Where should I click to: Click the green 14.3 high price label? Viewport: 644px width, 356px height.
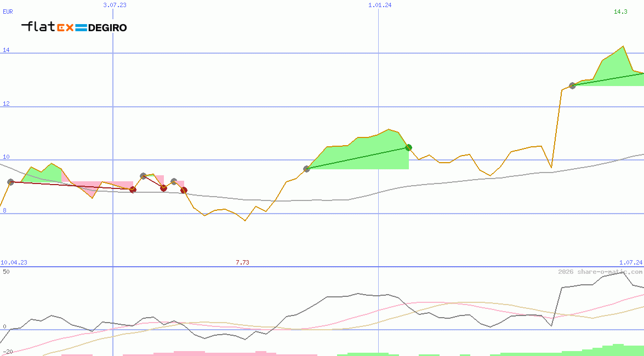coord(620,12)
